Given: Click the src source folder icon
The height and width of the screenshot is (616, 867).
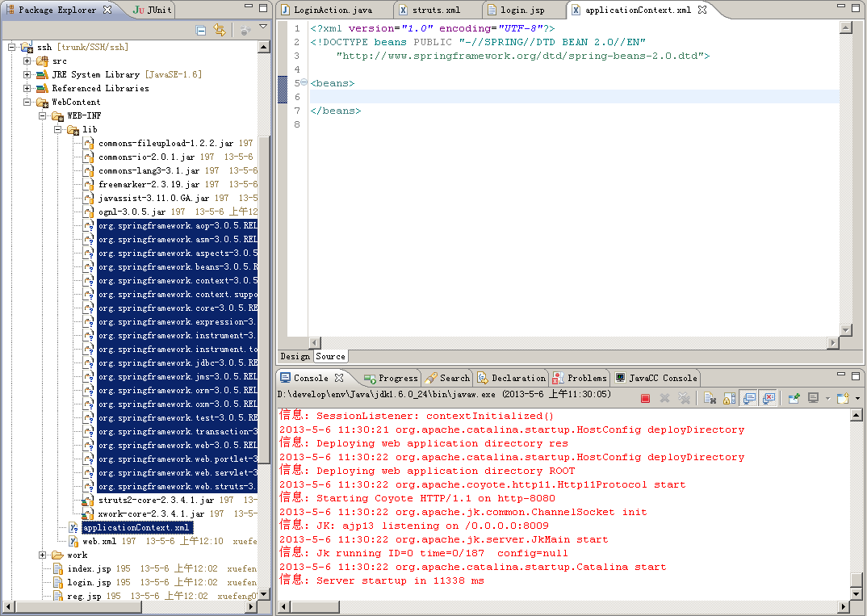Looking at the screenshot, I should pyautogui.click(x=42, y=61).
